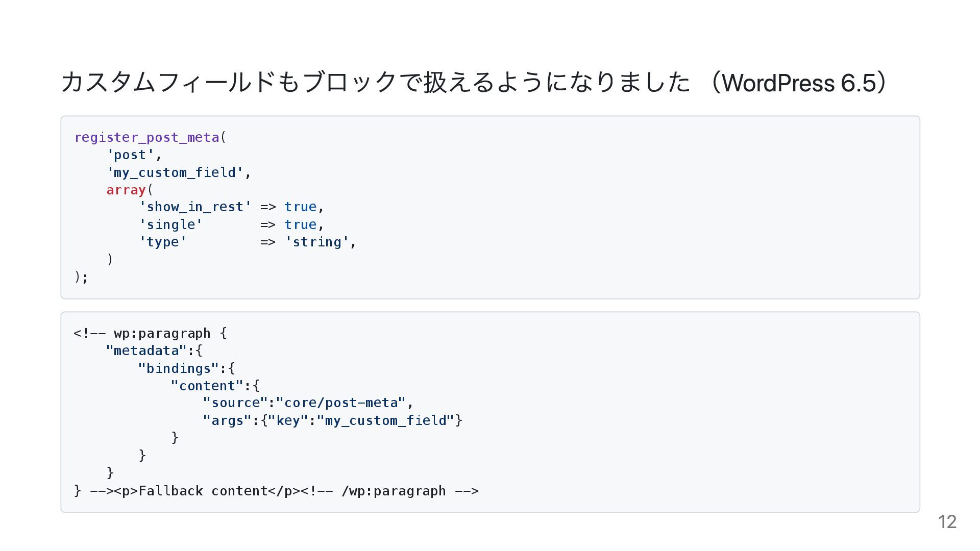The width and height of the screenshot is (980, 551).
Task: Click the 'single' array key
Action: pos(171,224)
